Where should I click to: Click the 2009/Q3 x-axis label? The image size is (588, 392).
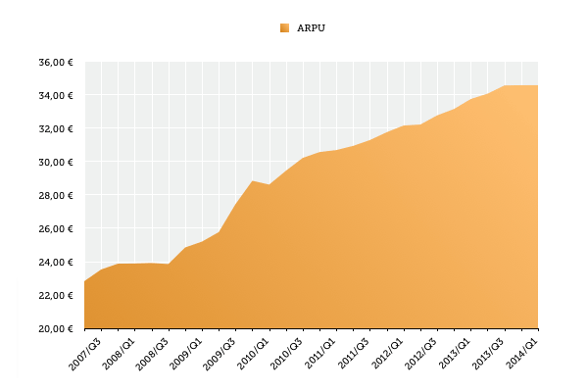tap(219, 354)
